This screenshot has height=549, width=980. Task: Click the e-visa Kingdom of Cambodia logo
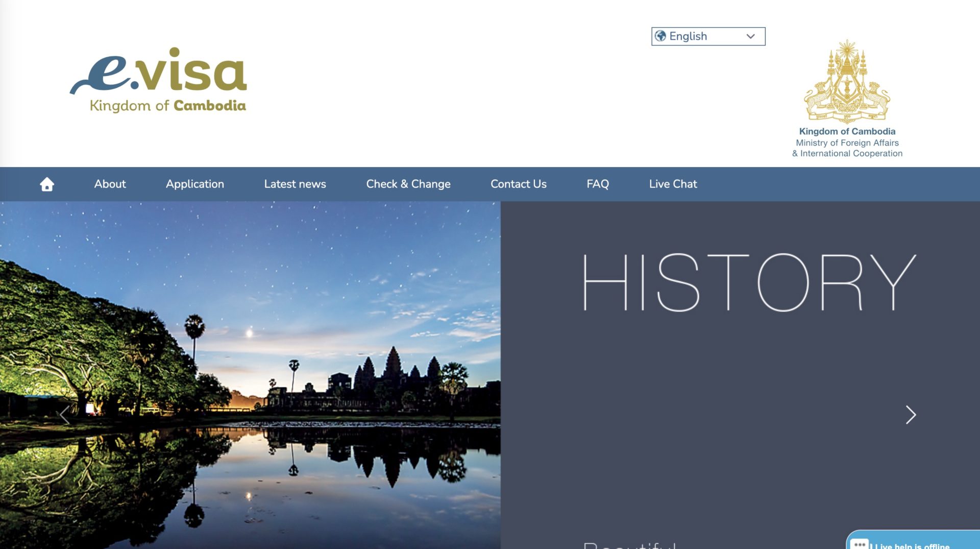(158, 80)
